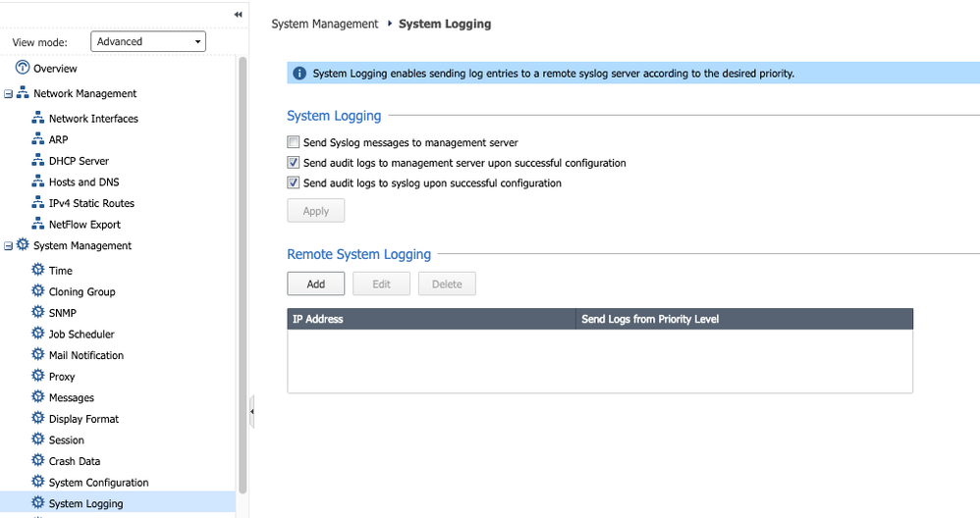Click the sidebar vertical scrollbar
Image resolution: width=980 pixels, height=518 pixels.
click(243, 275)
